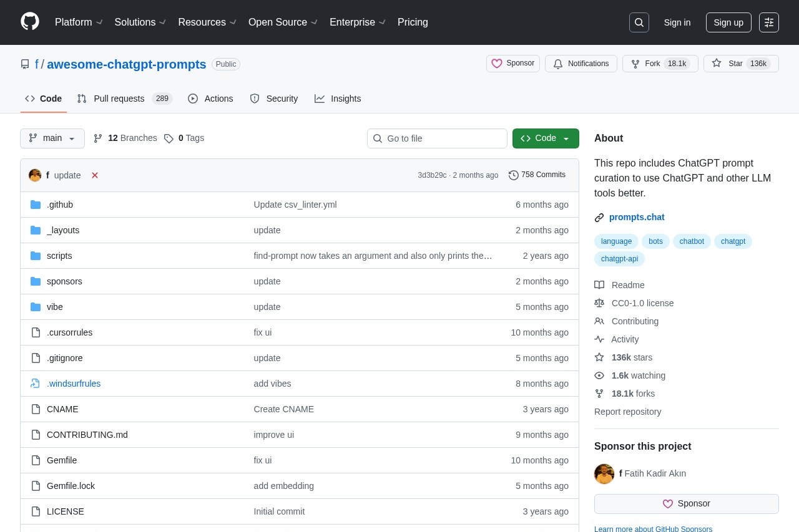This screenshot has width=799, height=532.
Task: Click the Go to file search field
Action: [x=437, y=138]
